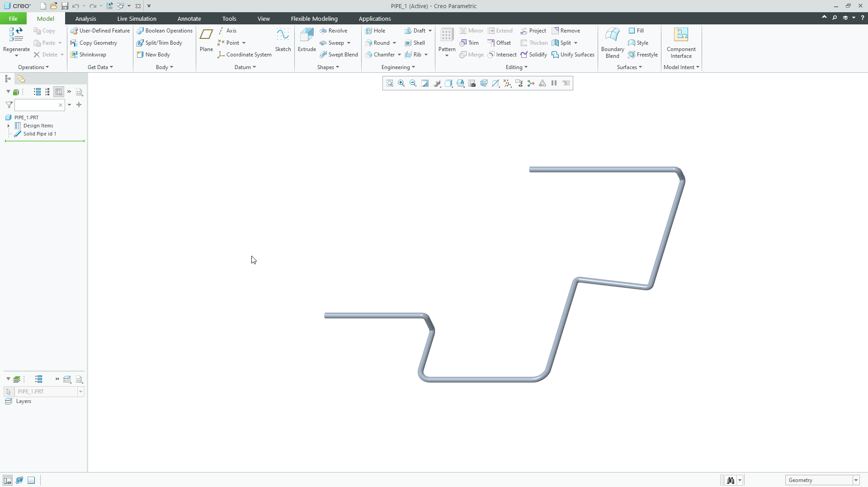The image size is (868, 487).
Task: Open Boundary Blend surface tool
Action: click(612, 42)
